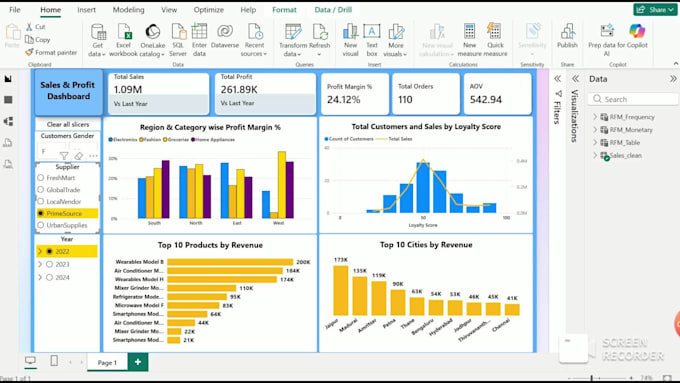Expand the 2024 year node
The height and width of the screenshot is (383, 680).
click(40, 277)
